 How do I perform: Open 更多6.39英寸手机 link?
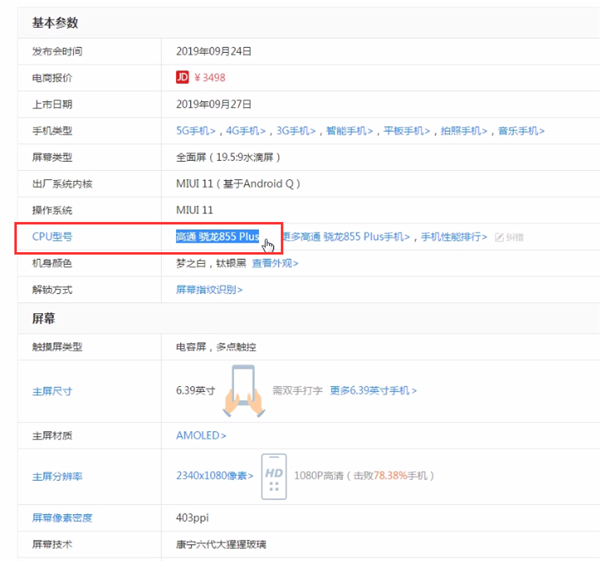[x=373, y=390]
